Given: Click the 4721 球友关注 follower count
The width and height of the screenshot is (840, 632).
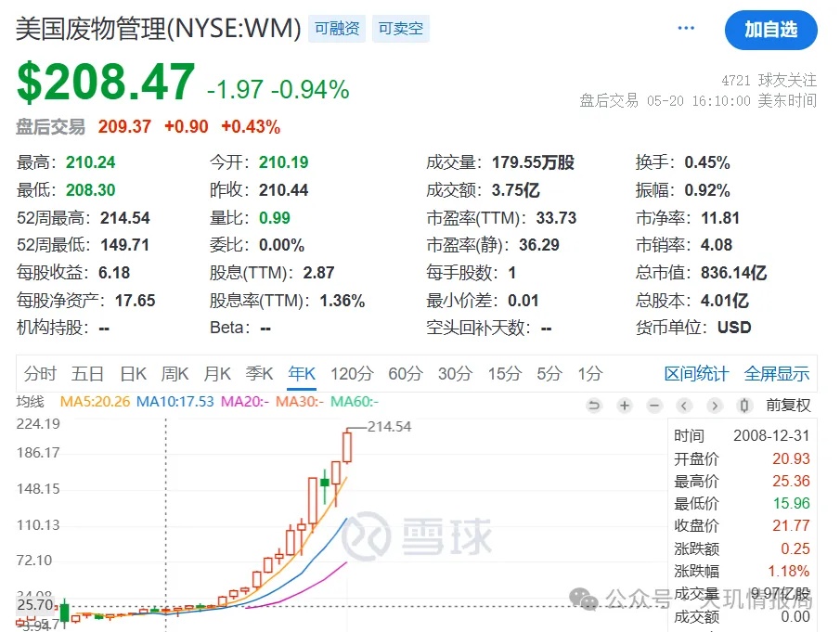Looking at the screenshot, I should [769, 81].
